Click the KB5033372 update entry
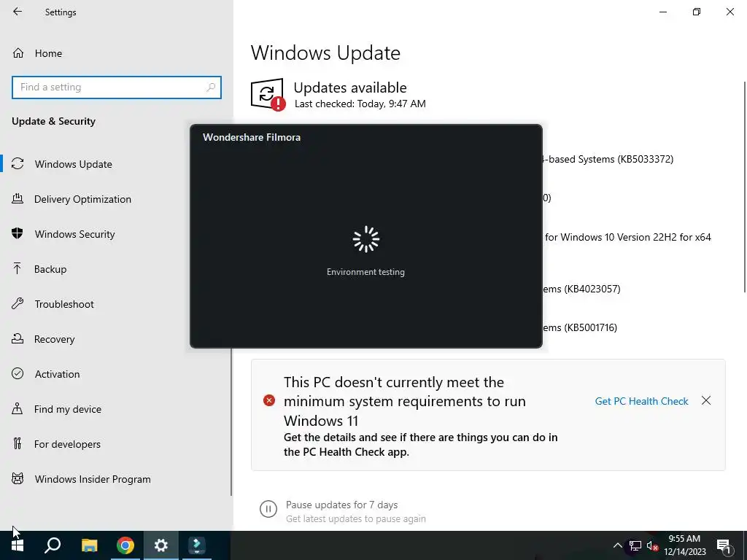The image size is (747, 560). (x=608, y=159)
